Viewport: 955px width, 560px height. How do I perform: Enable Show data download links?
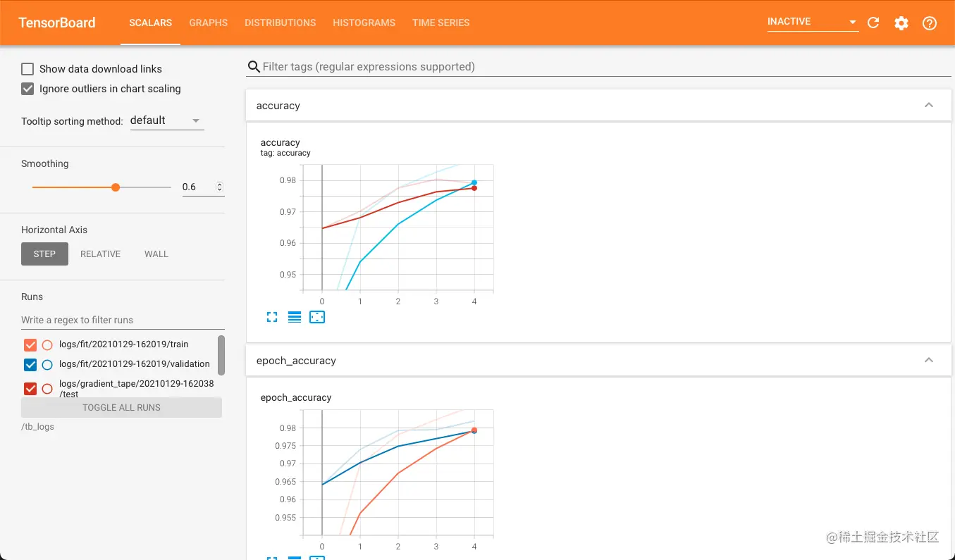tap(27, 69)
